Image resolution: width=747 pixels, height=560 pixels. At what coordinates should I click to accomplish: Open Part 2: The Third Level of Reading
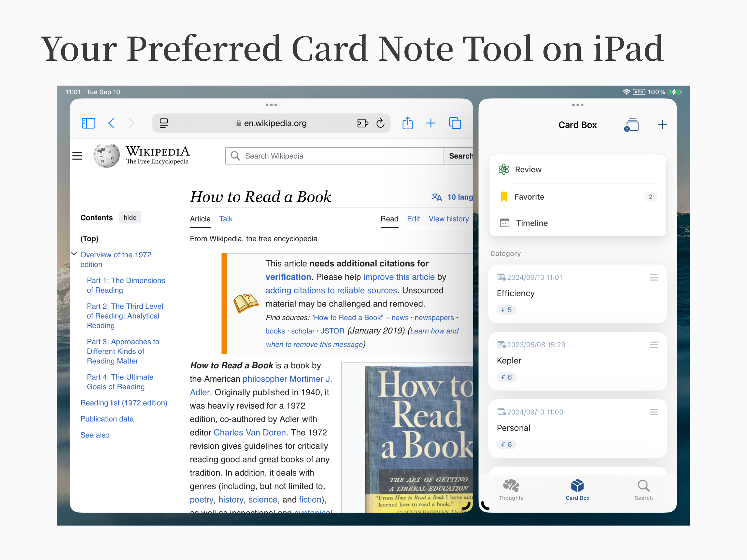click(x=125, y=316)
